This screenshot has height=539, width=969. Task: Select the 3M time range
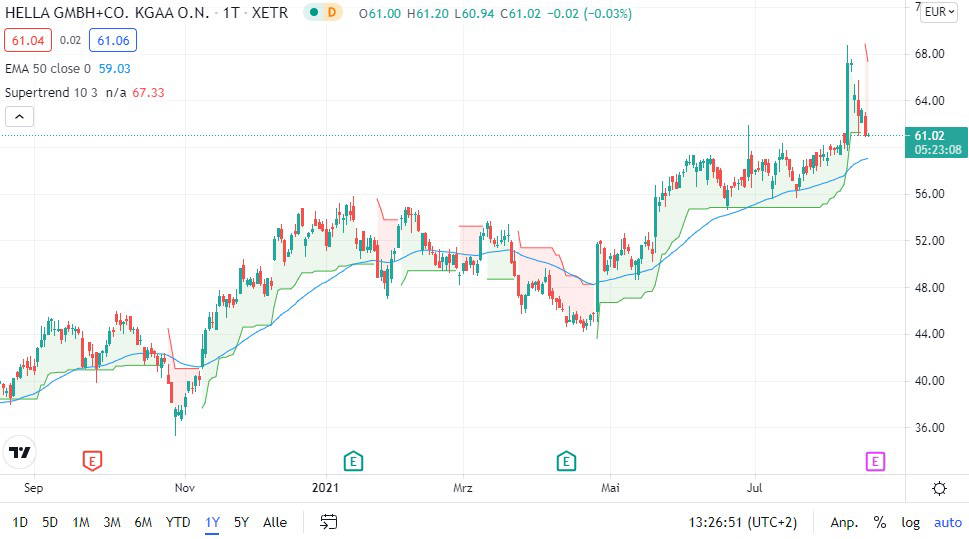(112, 522)
